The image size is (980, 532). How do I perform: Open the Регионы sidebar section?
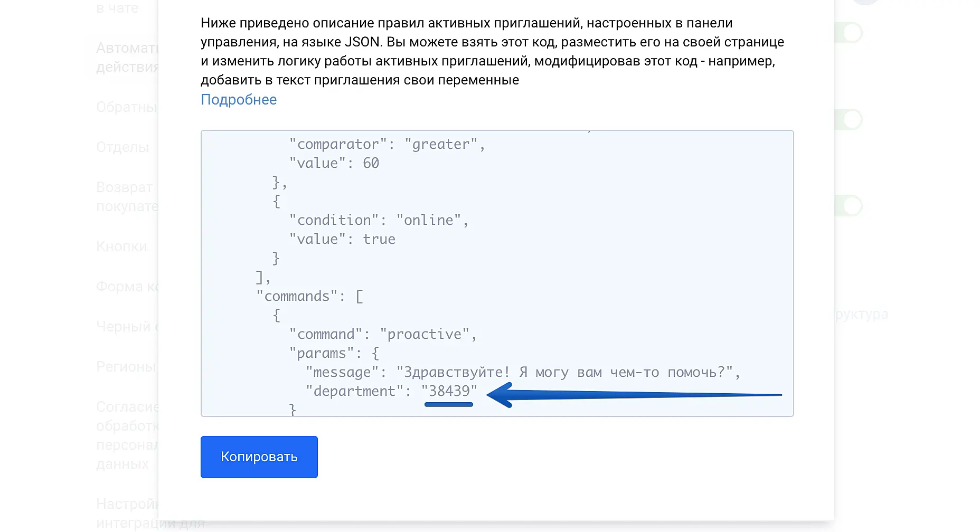click(x=126, y=367)
